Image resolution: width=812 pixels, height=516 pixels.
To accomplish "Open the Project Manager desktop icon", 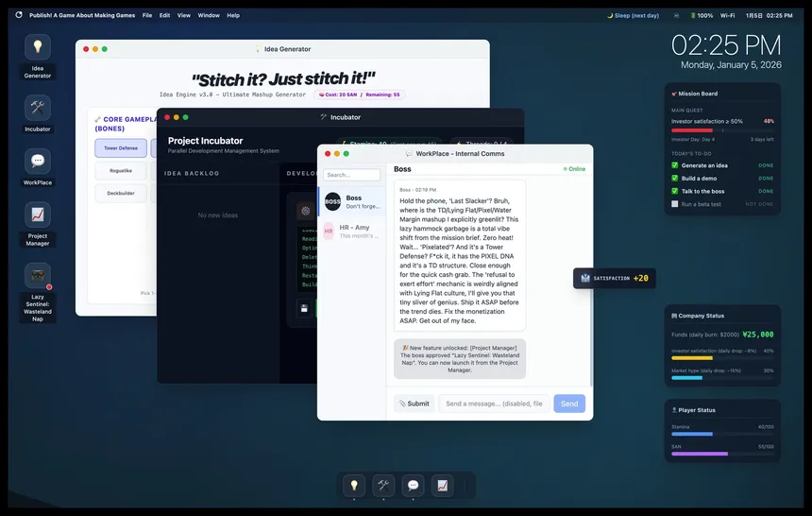I will click(38, 215).
